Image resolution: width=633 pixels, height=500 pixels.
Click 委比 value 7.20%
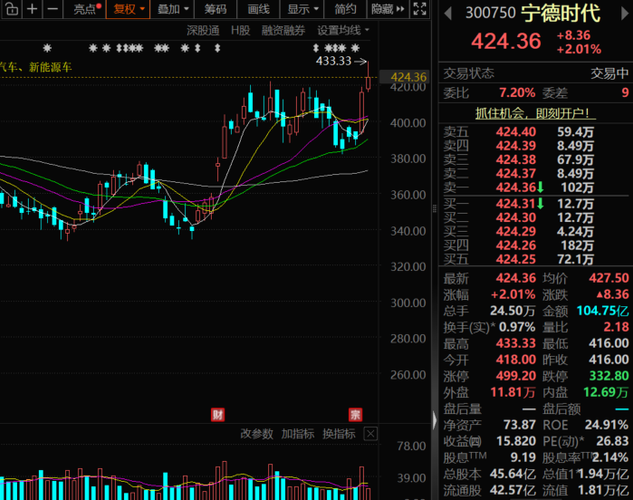517,93
